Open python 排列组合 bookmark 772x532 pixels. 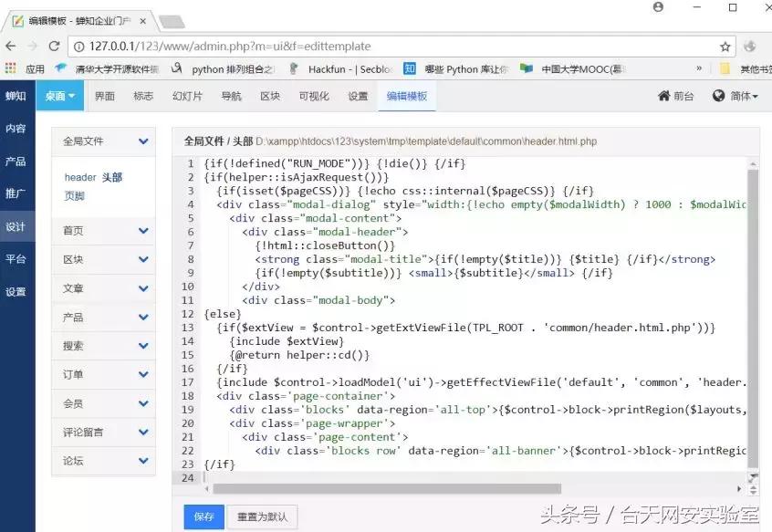click(223, 69)
